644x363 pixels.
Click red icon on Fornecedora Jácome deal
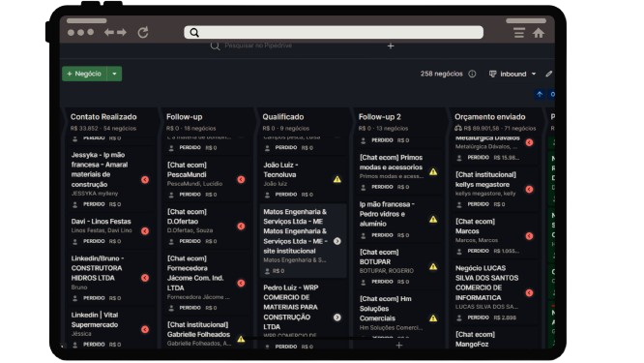click(x=241, y=283)
